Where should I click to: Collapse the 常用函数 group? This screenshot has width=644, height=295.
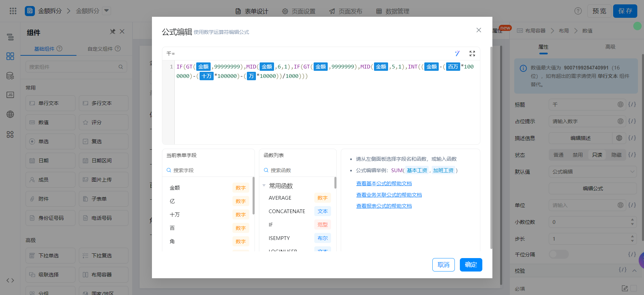[264, 186]
